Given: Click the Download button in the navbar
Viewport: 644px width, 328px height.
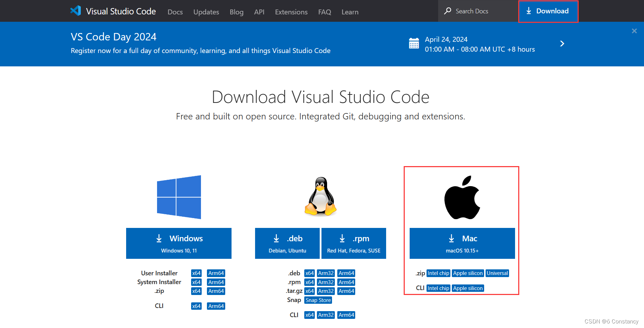Looking at the screenshot, I should 548,11.
